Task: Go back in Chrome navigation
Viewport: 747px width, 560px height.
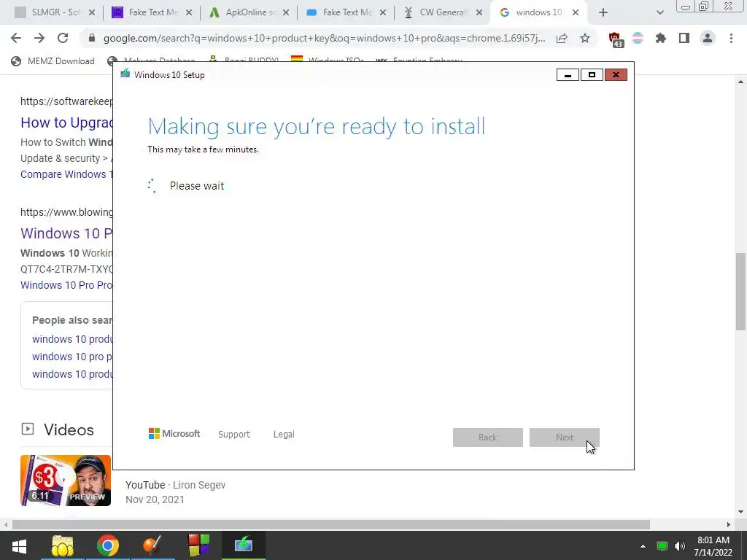Action: pyautogui.click(x=16, y=38)
